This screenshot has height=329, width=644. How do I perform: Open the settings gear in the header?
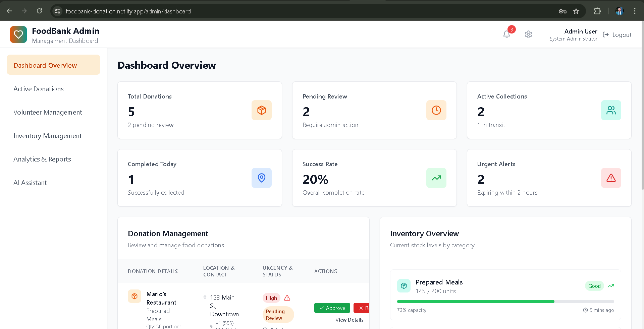point(528,35)
